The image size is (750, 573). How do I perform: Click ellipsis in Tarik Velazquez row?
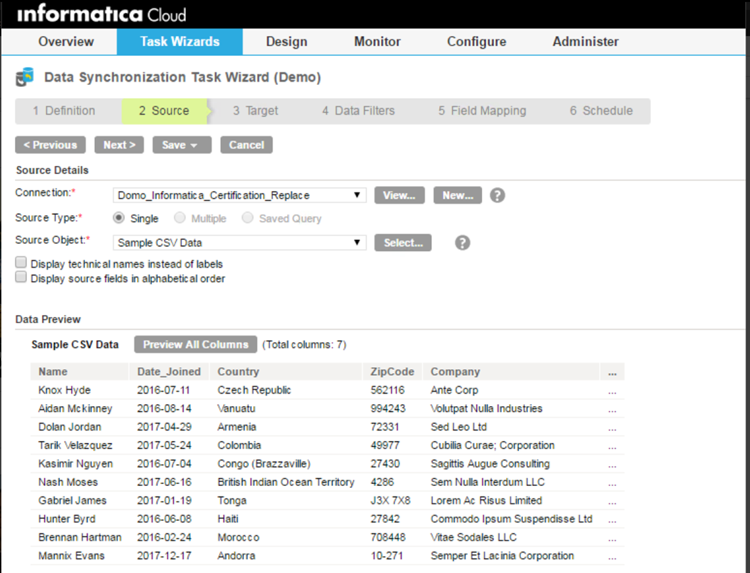pyautogui.click(x=612, y=446)
